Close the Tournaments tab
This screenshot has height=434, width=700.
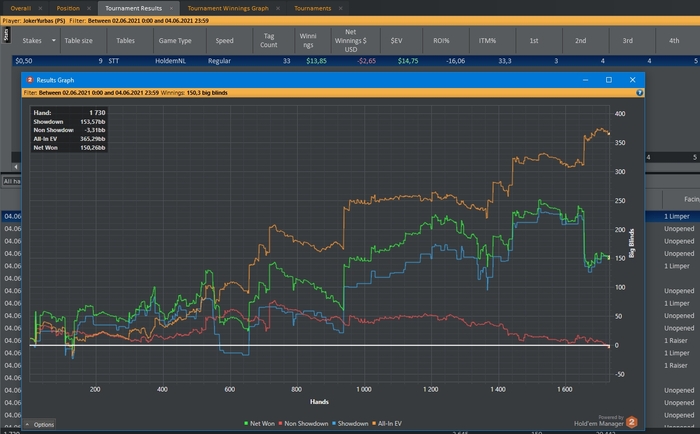tap(340, 8)
